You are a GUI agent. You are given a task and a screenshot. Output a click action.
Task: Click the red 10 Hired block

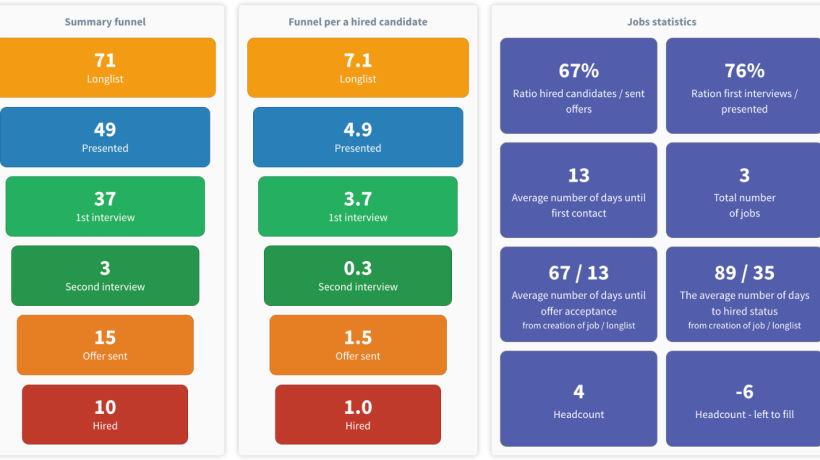coord(105,415)
